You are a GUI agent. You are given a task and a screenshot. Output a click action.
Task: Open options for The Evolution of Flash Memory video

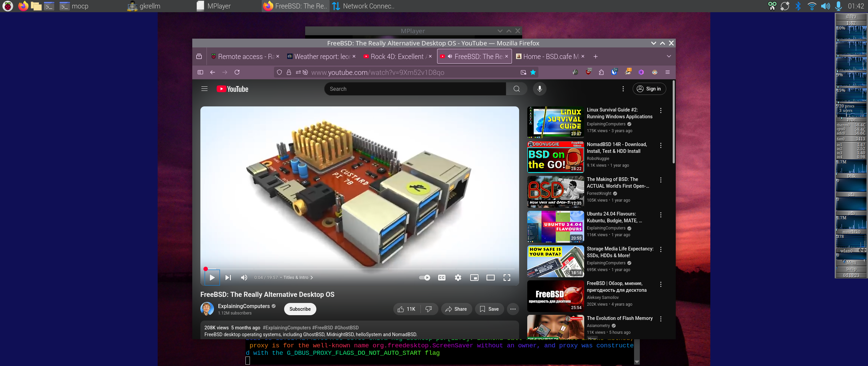coord(661,319)
